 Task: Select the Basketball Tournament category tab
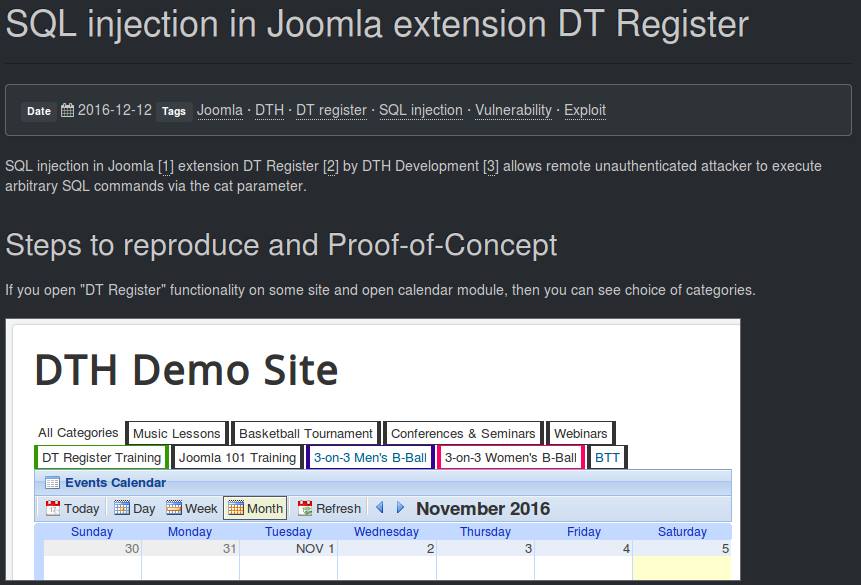[x=306, y=433]
